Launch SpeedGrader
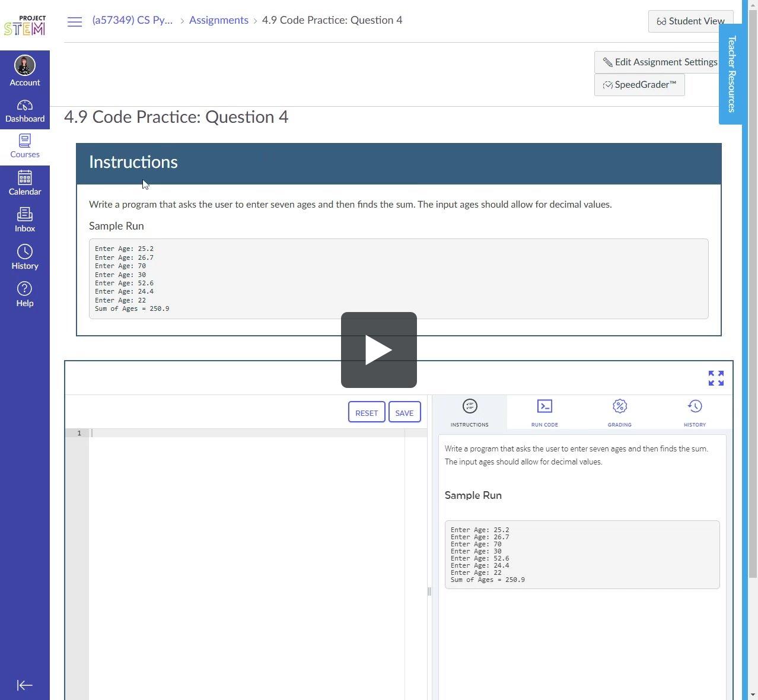The width and height of the screenshot is (758, 700). [x=639, y=85]
